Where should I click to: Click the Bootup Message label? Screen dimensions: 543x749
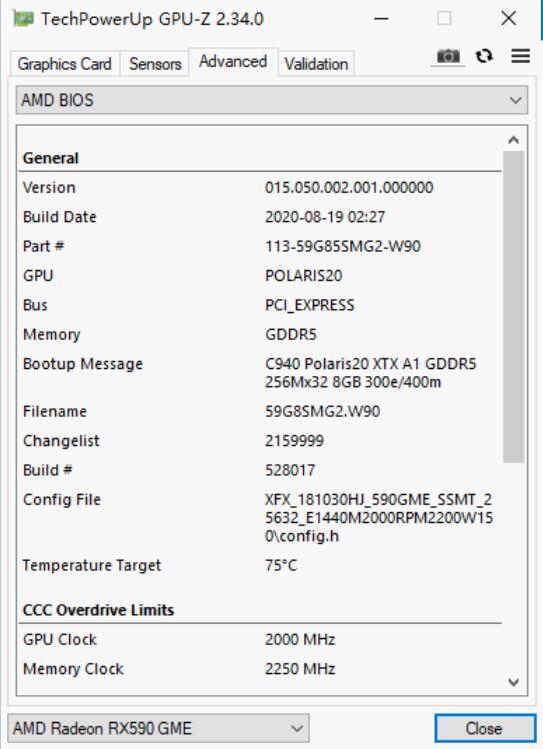[x=83, y=364]
